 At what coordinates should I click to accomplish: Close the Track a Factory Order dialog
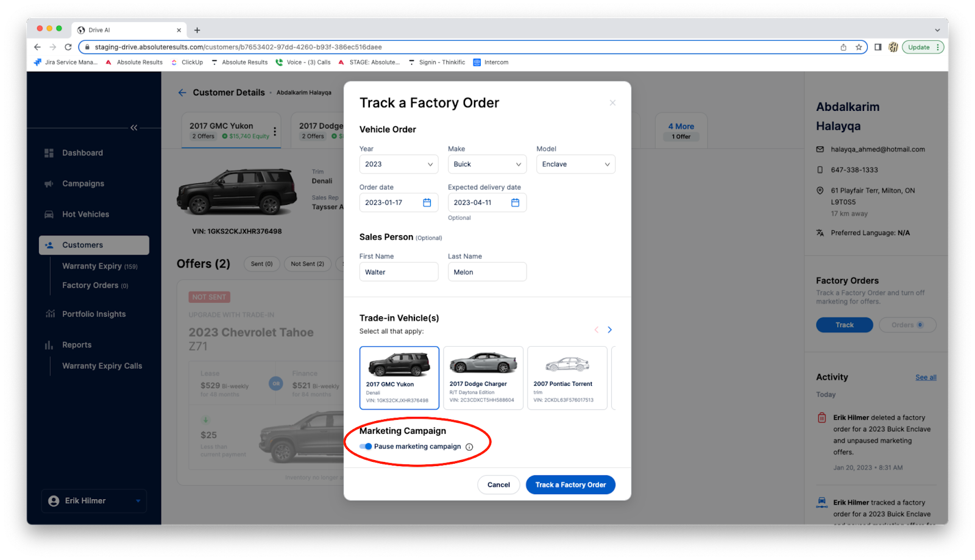[x=612, y=103]
